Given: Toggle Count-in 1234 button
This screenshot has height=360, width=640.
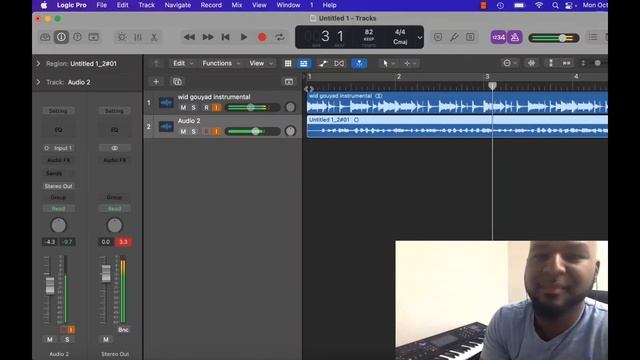Looking at the screenshot, I should [498, 37].
